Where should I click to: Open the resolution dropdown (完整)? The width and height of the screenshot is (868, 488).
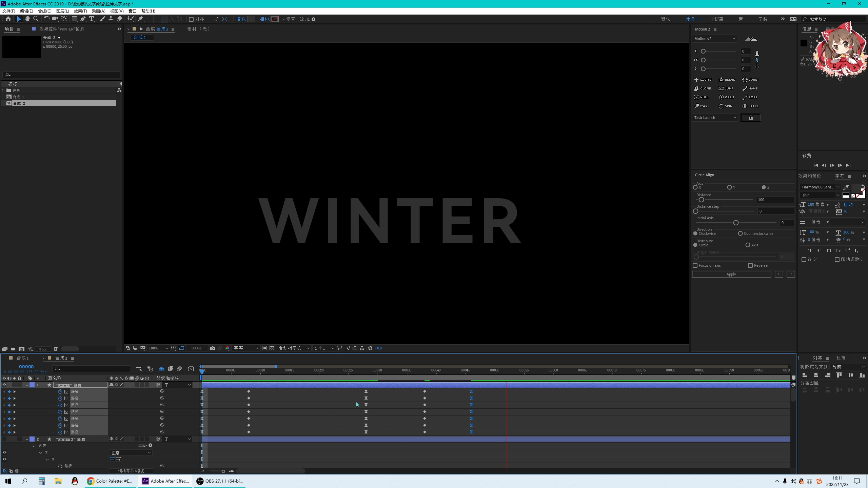[x=246, y=348]
